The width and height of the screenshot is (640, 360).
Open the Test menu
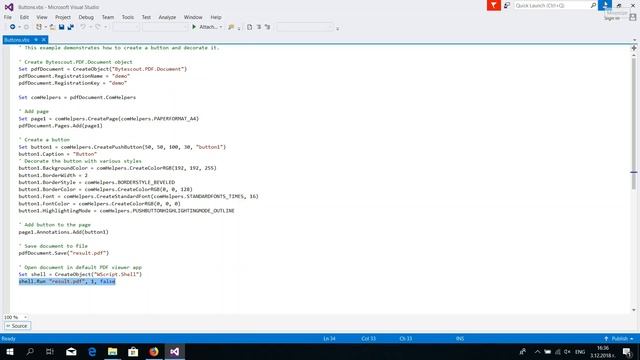point(146,17)
